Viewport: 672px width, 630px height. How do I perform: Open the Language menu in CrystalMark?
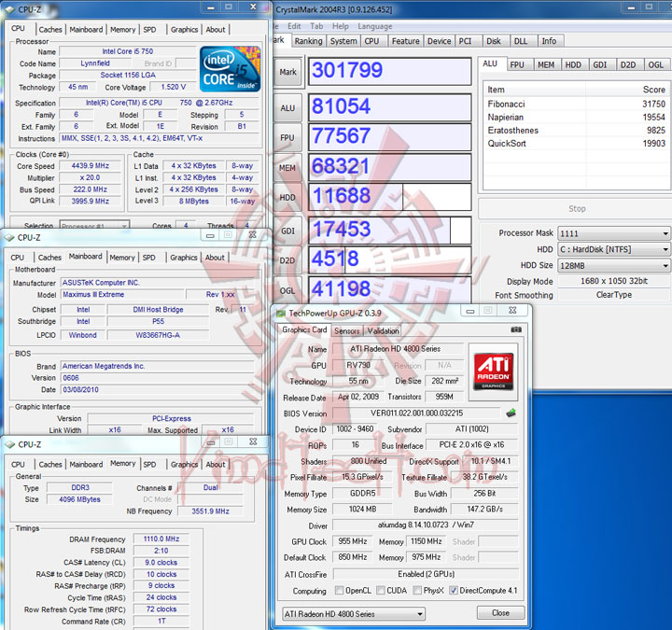375,26
